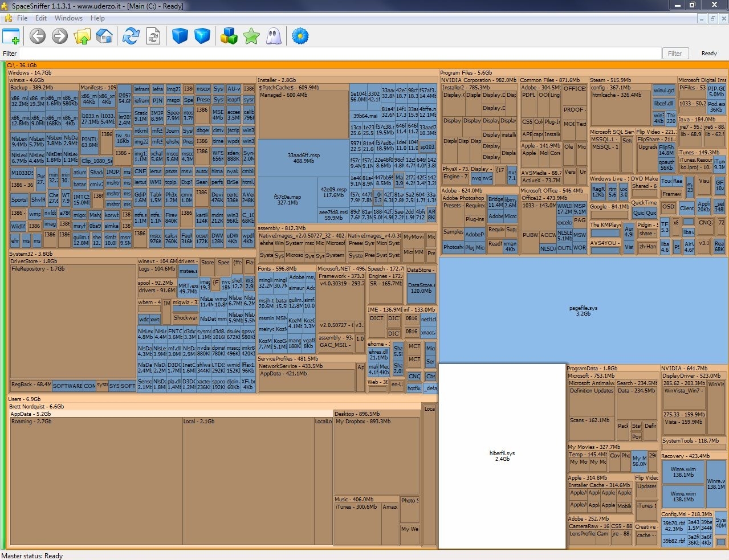
Task: Click the Home icon in the toolbar
Action: [x=104, y=36]
